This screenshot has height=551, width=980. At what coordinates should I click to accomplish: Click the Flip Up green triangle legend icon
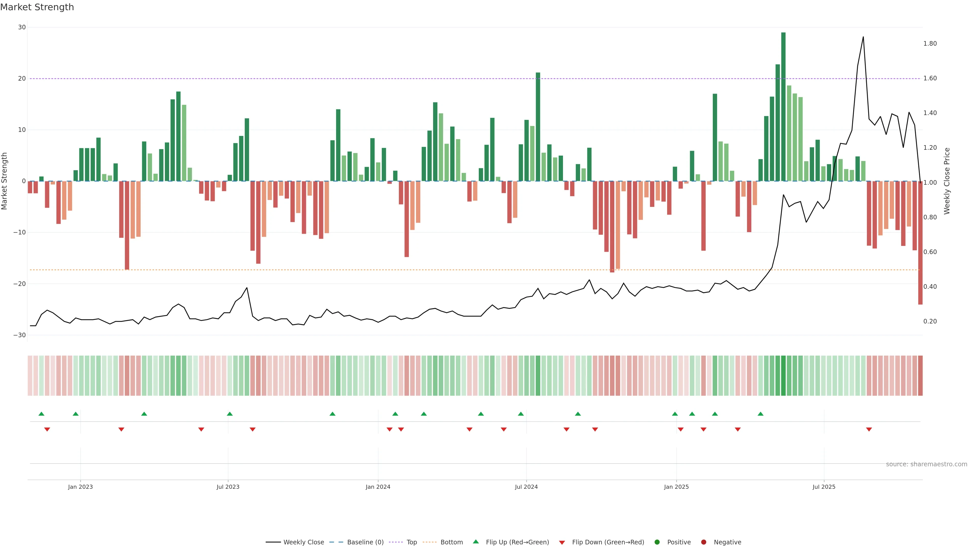[x=475, y=542]
